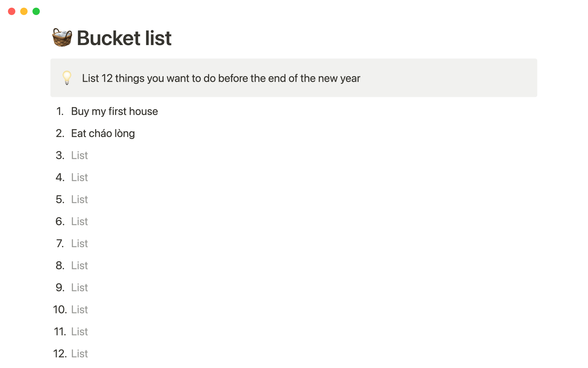This screenshot has width=588, height=368.
Task: Click empty list item number 3
Action: [x=80, y=155]
